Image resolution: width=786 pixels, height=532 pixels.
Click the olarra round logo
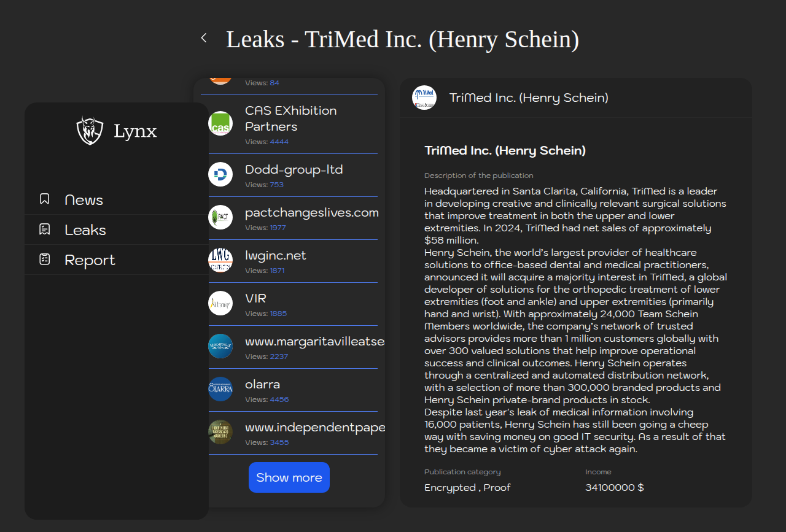pyautogui.click(x=220, y=389)
